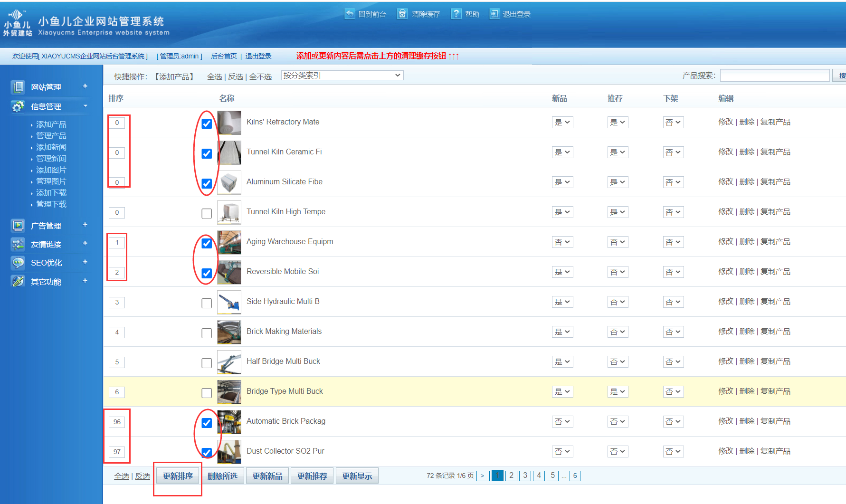
Task: Click the logout icon in header
Action: (494, 14)
